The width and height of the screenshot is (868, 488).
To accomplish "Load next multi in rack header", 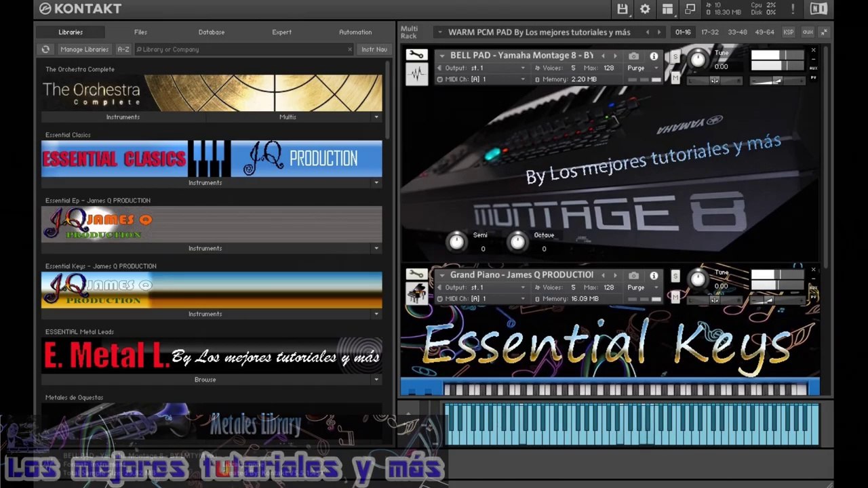I will coord(658,32).
